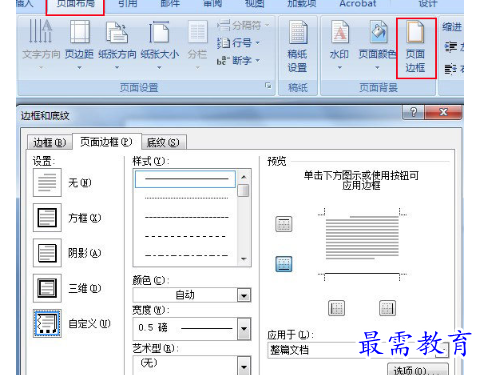480x375 pixels.
Task: Open 行号 line numbers dropdown
Action: pos(238,43)
